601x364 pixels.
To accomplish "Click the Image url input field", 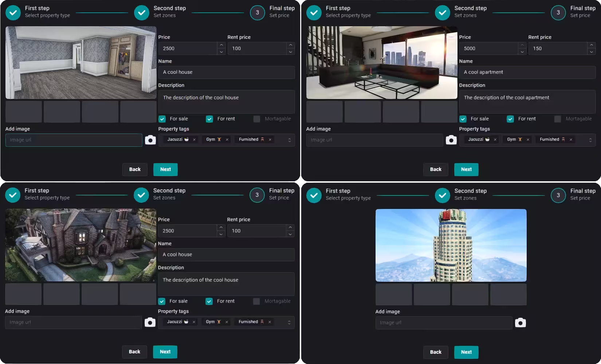I will coord(73,140).
